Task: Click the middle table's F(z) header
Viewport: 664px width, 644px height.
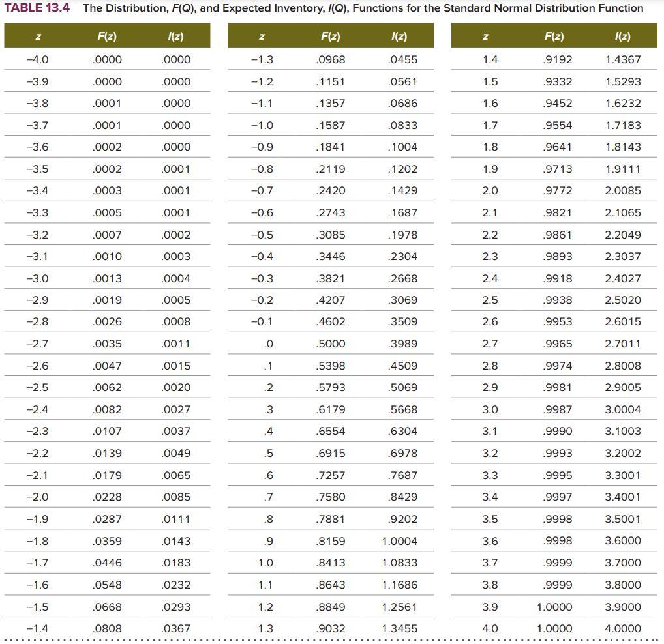Action: (x=330, y=36)
